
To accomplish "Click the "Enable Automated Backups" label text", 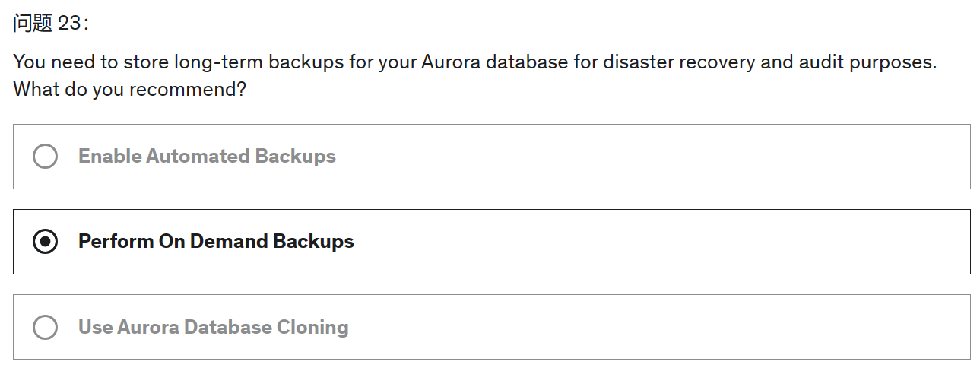I will pos(207,157).
